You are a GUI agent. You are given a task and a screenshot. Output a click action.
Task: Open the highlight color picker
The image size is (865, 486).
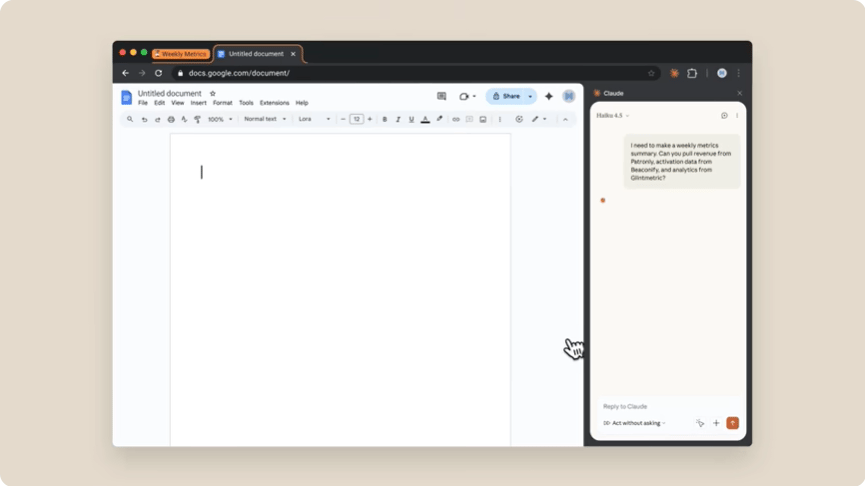[440, 119]
